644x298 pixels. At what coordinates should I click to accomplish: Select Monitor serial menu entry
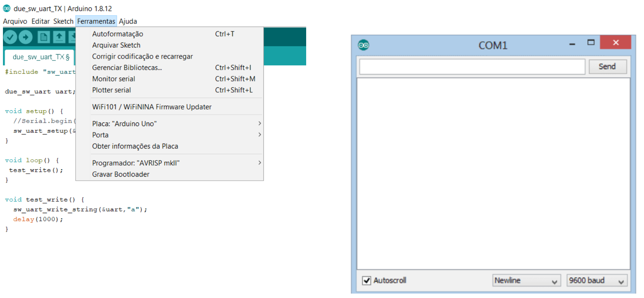tap(113, 79)
